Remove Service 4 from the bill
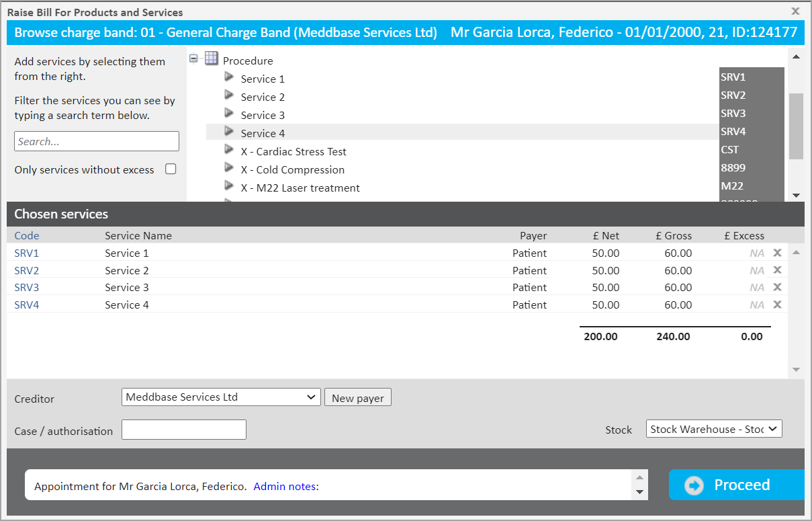 click(777, 305)
